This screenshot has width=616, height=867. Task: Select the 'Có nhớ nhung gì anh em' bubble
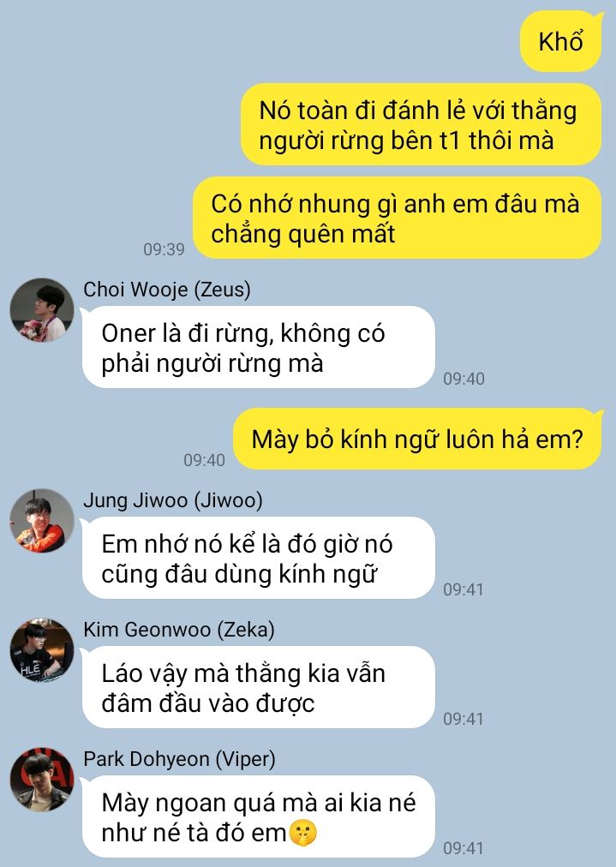397,218
